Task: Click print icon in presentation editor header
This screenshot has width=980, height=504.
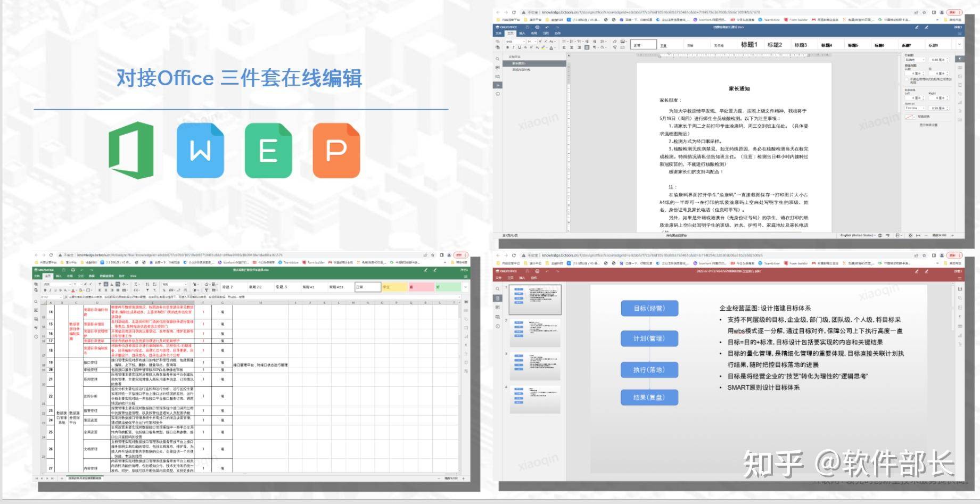Action: click(x=537, y=271)
